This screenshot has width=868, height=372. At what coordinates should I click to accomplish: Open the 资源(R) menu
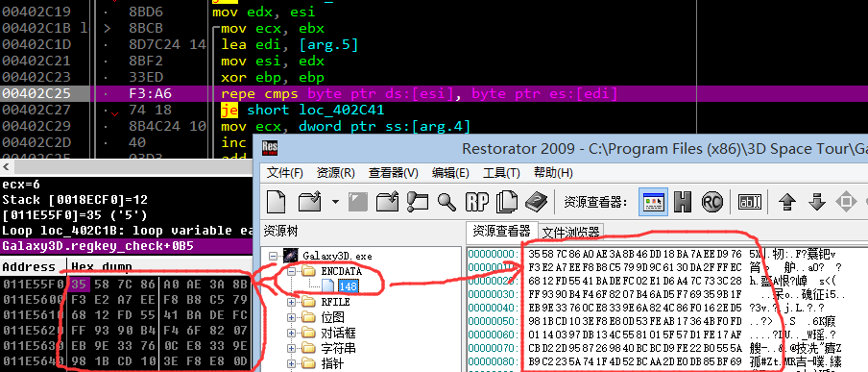(335, 172)
